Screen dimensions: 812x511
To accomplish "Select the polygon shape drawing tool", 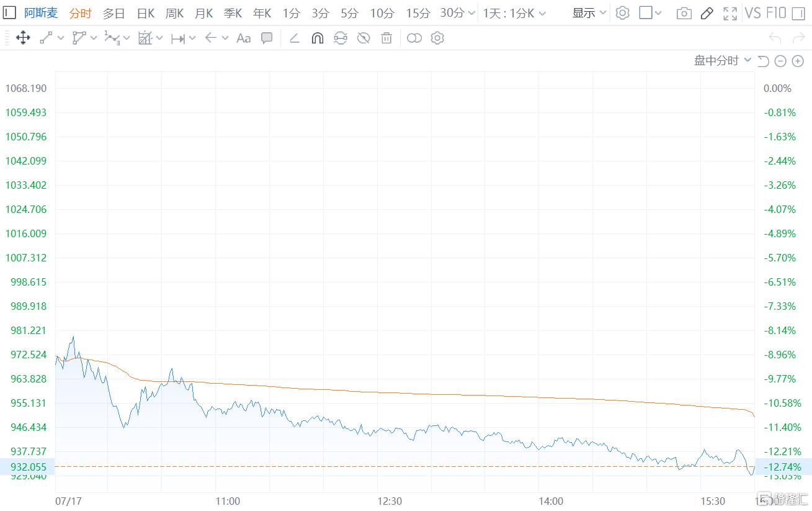I will pyautogui.click(x=79, y=38).
